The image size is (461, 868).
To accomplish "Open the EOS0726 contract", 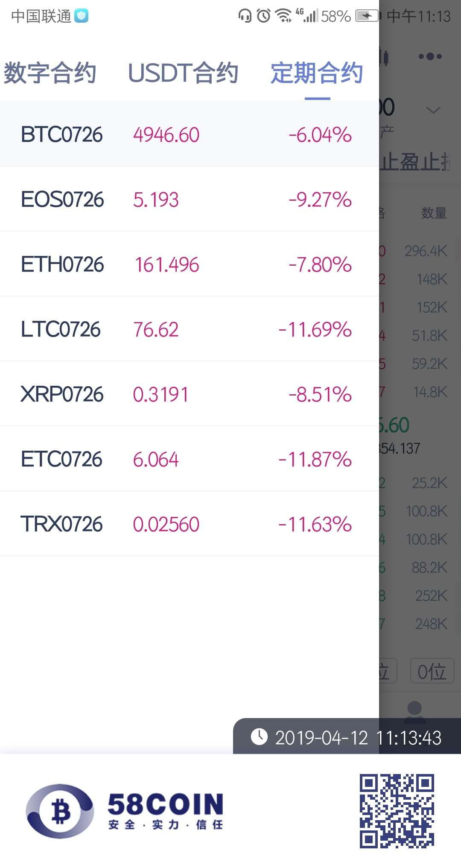I will click(x=188, y=199).
